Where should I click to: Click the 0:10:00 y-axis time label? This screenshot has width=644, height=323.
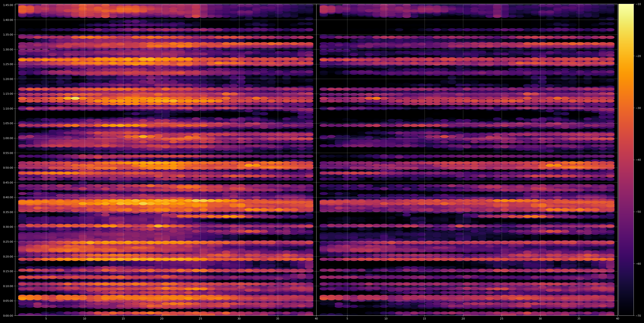tap(8, 286)
